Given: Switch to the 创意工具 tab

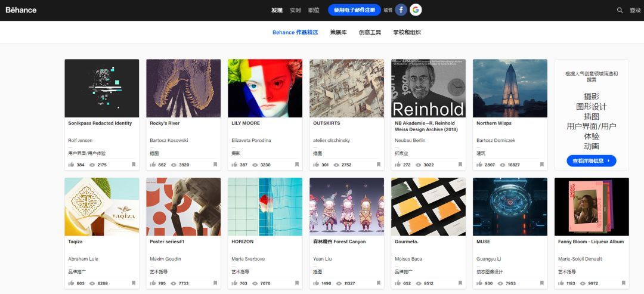Looking at the screenshot, I should 370,32.
